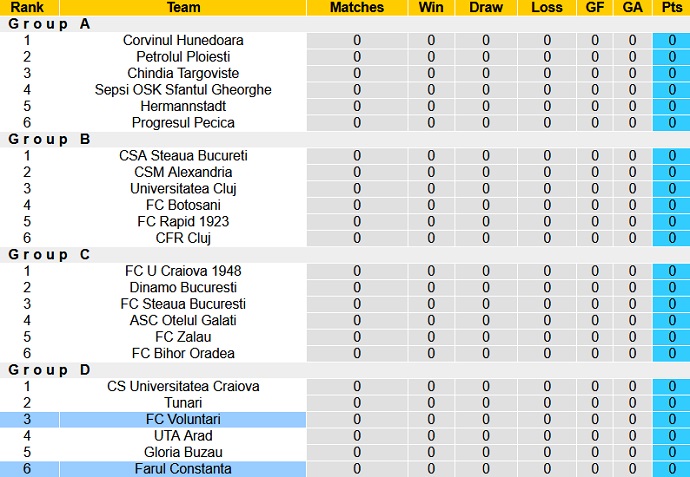Click the Matches cell for Universitatea Cluj

coord(357,188)
